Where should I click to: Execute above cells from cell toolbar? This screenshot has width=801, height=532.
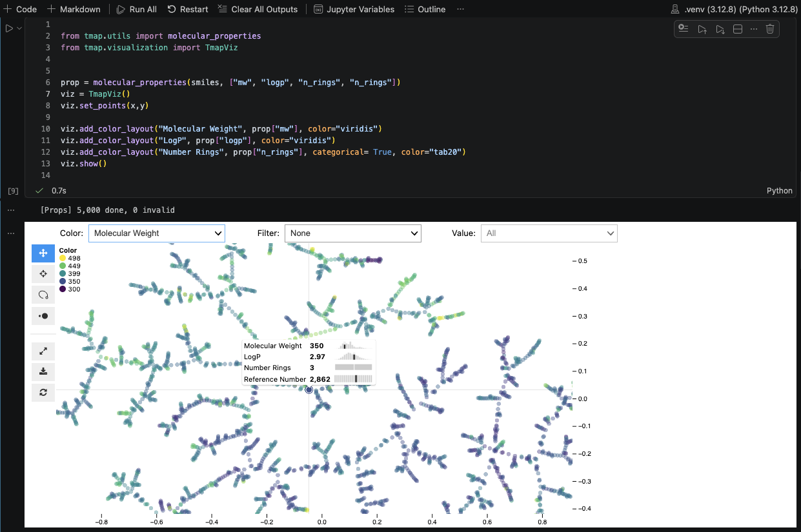coord(702,28)
